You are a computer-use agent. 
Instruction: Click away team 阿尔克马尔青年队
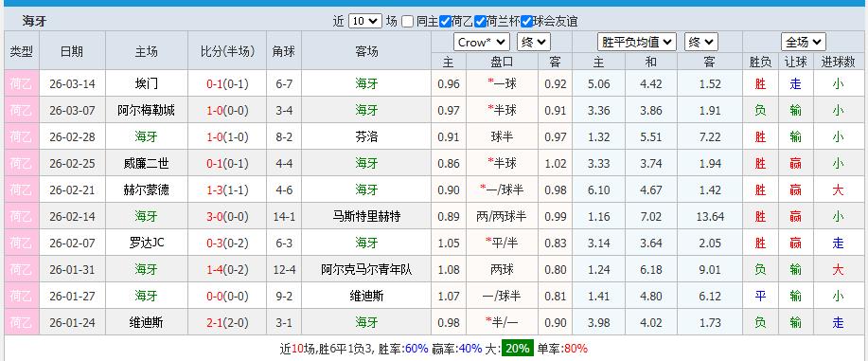[366, 270]
